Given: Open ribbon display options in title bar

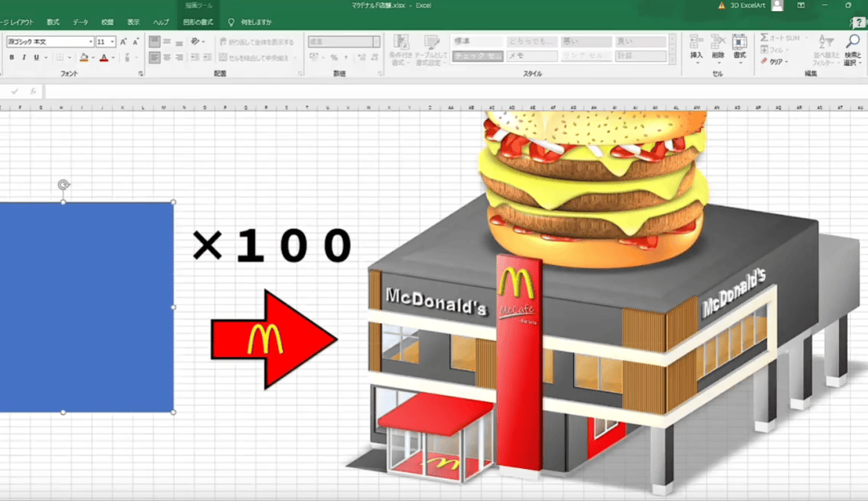Looking at the screenshot, I should [801, 6].
